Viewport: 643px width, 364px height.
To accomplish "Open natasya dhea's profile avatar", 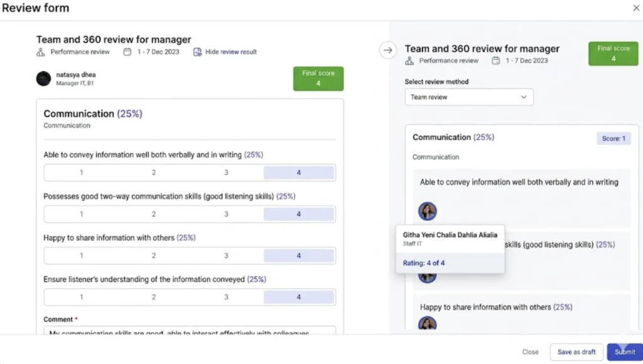I will tap(42, 80).
